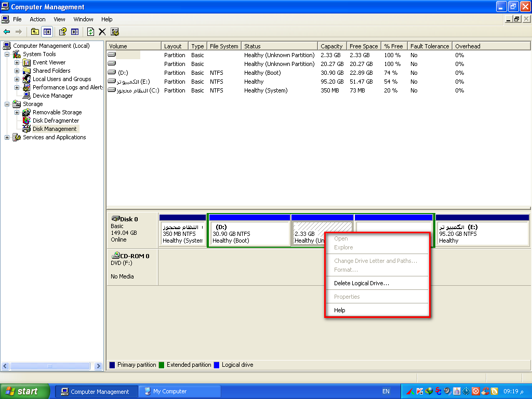Click the Disk Defragmenter icon in the tree
The height and width of the screenshot is (399, 532).
[26, 121]
